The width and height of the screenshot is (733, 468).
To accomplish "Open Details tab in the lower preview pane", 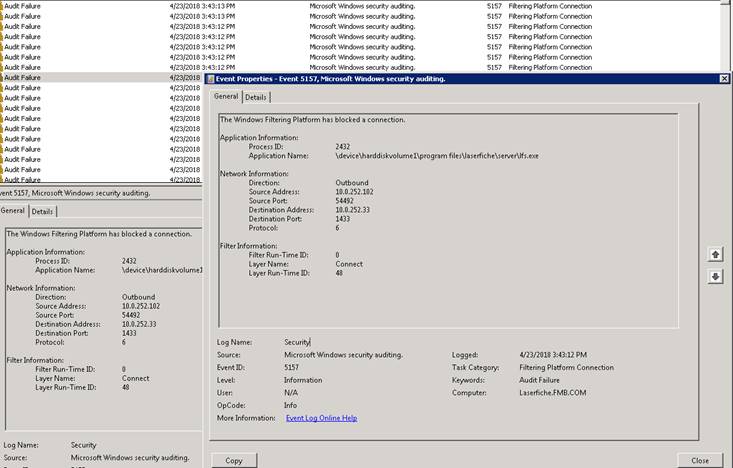I will (43, 211).
